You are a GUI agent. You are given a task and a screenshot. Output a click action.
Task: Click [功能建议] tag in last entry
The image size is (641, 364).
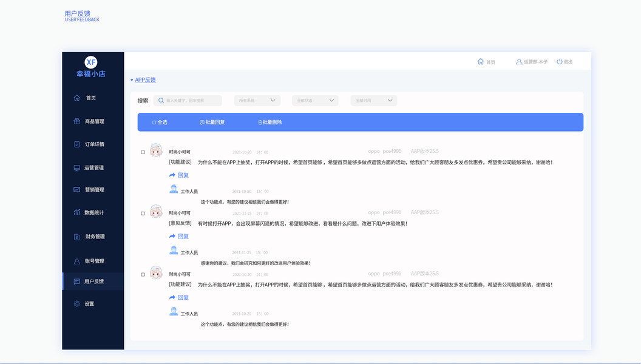coord(180,285)
